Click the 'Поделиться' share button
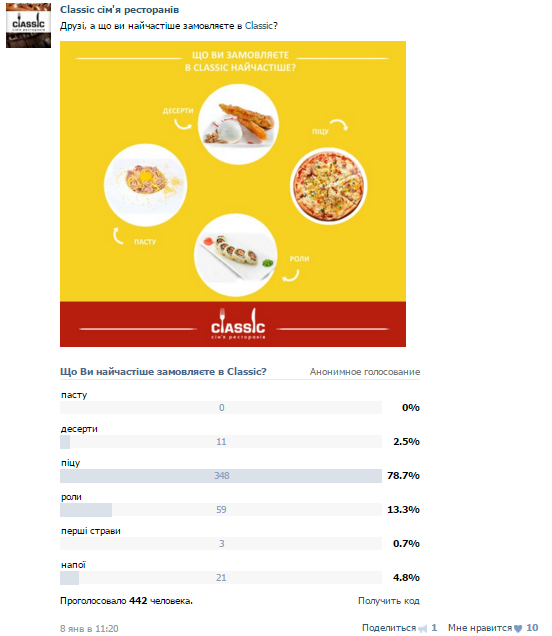Screen dimensions: 552x636 [x=389, y=628]
